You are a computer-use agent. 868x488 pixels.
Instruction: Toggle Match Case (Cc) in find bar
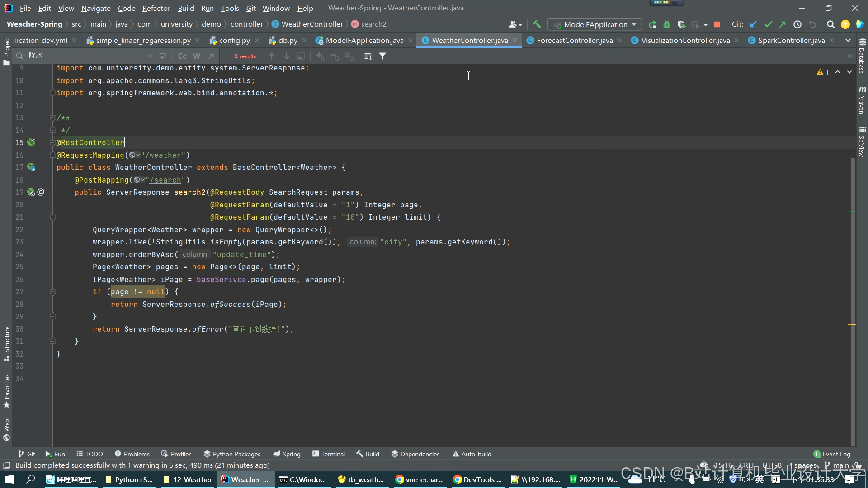[182, 56]
